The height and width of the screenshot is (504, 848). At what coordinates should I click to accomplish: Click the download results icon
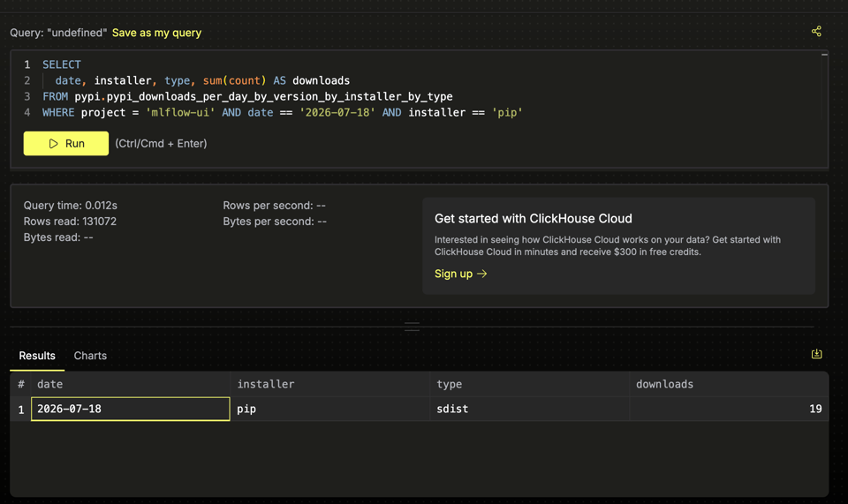[816, 354]
